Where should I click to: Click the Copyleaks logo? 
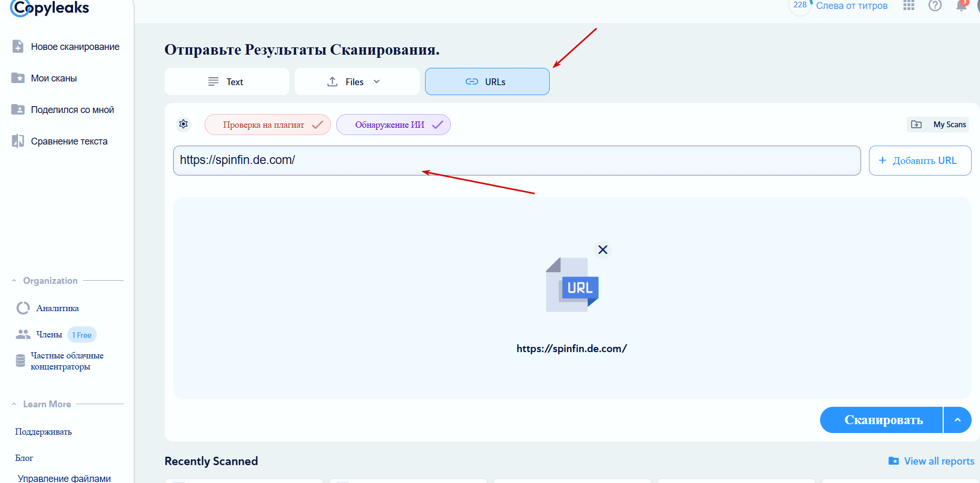click(x=50, y=8)
